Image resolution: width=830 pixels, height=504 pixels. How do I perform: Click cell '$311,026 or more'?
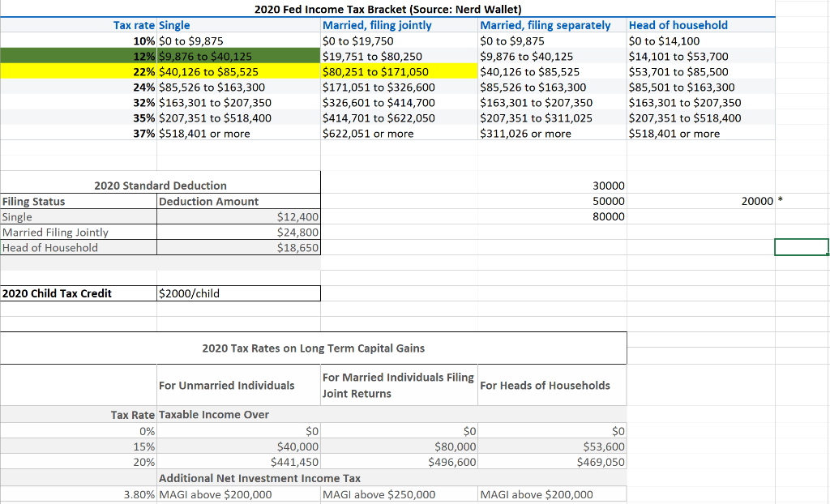553,133
